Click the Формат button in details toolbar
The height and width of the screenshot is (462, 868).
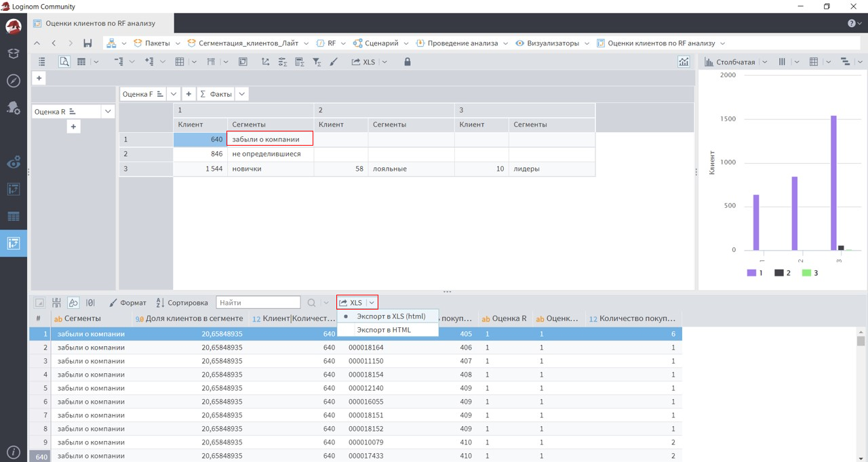(x=127, y=303)
